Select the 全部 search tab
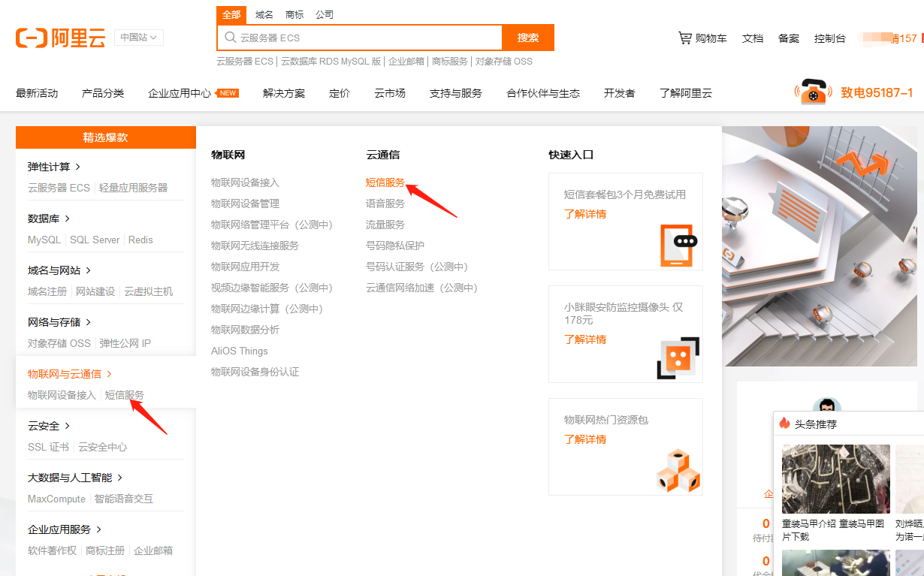Viewport: 924px width, 576px height. click(x=231, y=15)
